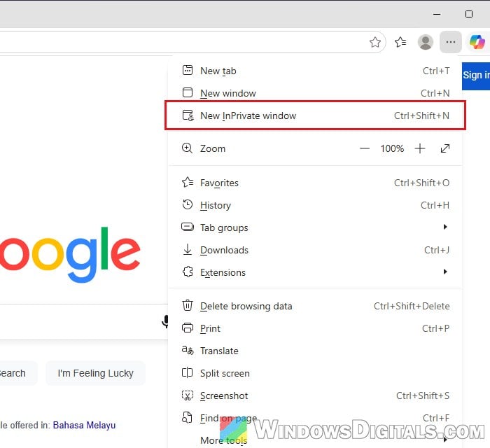Screen dimensions: 490x448
Task: Click the profile avatar icon
Action: pyautogui.click(x=426, y=42)
